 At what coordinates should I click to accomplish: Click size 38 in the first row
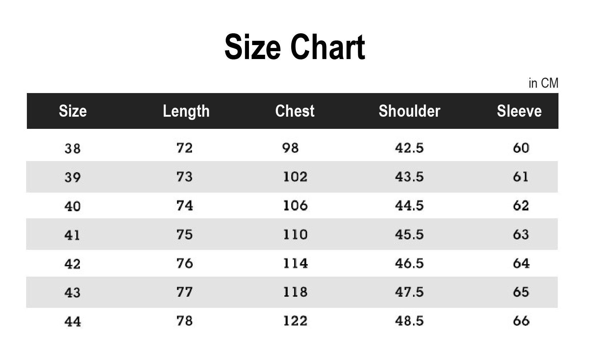point(72,148)
